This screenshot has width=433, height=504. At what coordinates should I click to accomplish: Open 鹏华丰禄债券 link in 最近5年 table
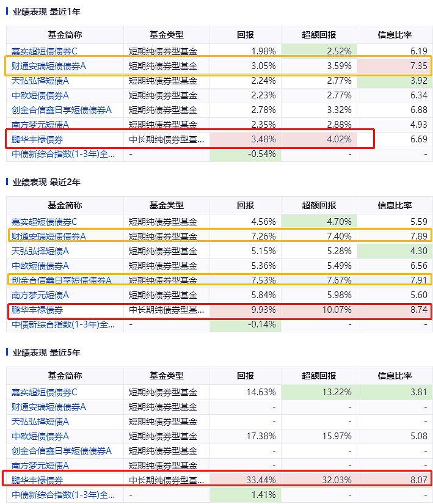coord(37,481)
